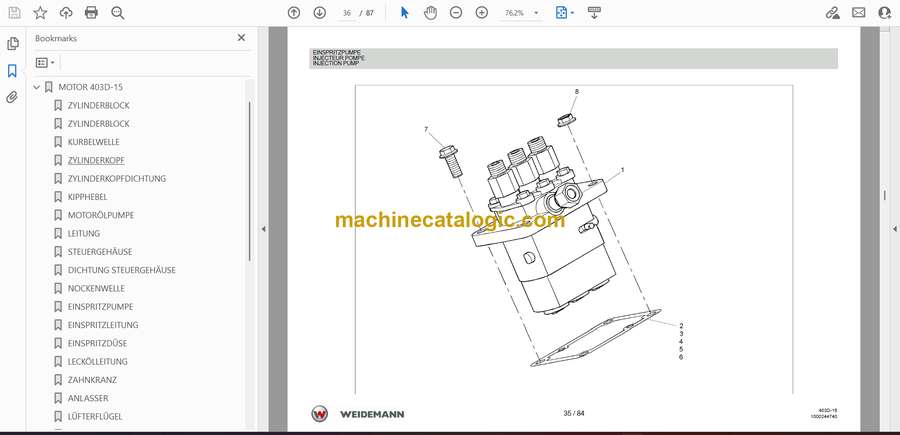Collapse the left navigation pane handle
Screen dimensions: 900x435
pyautogui.click(x=263, y=229)
